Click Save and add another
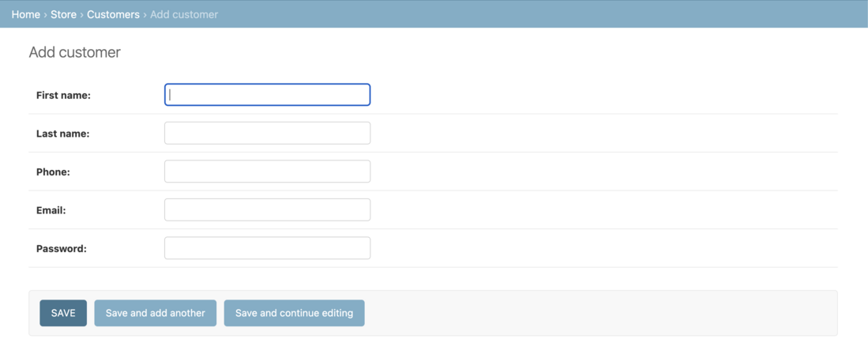 pyautogui.click(x=155, y=313)
